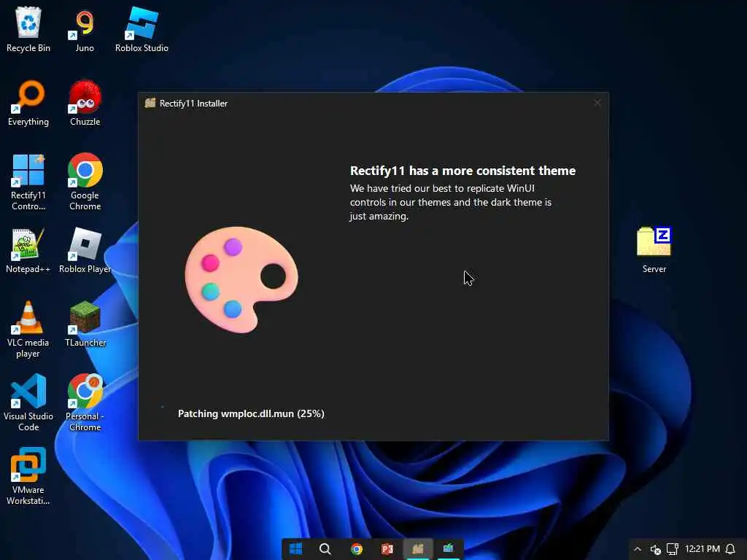Click the paint palette illustration
Image resolution: width=747 pixels, height=560 pixels.
point(241,279)
